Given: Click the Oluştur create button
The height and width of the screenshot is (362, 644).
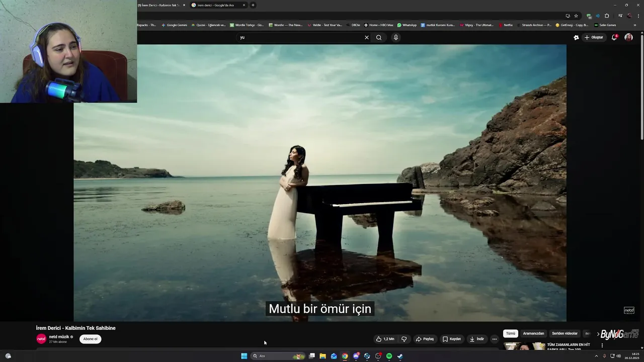Looking at the screenshot, I should coord(594,37).
